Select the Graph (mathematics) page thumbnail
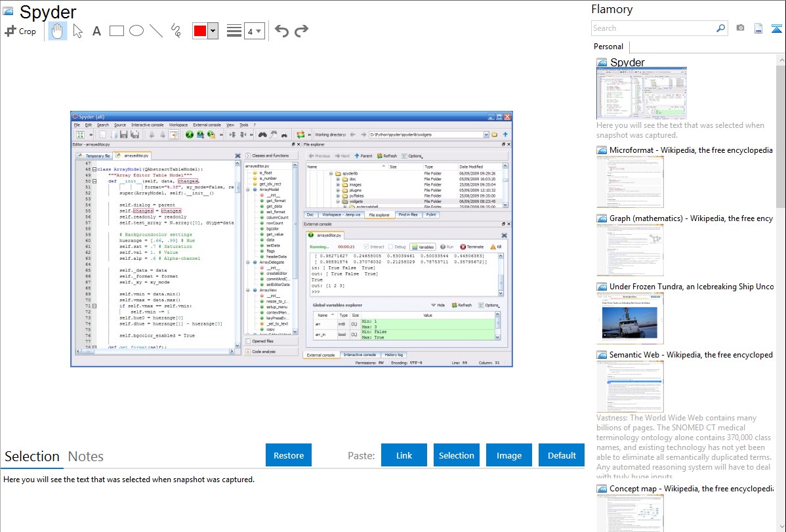Image resolution: width=786 pixels, height=532 pixels. point(630,250)
